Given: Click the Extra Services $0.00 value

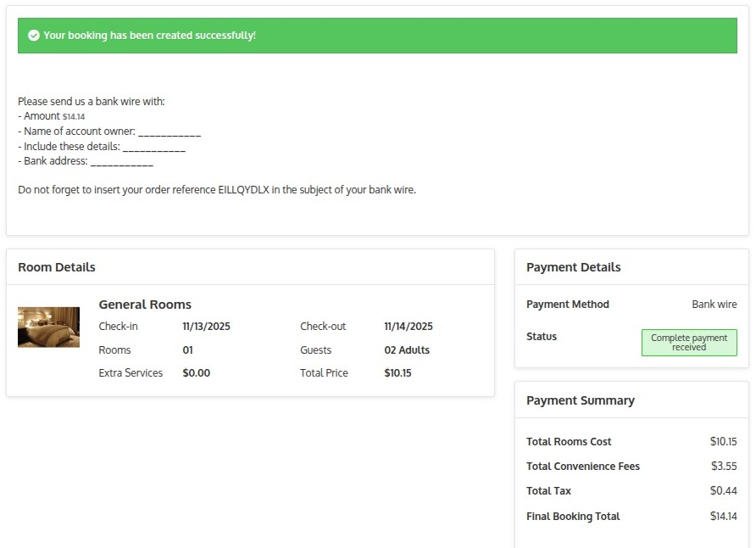Looking at the screenshot, I should (196, 373).
